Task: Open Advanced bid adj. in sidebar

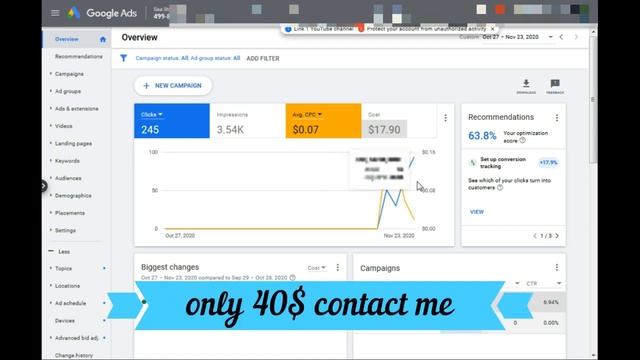Action: click(76, 338)
